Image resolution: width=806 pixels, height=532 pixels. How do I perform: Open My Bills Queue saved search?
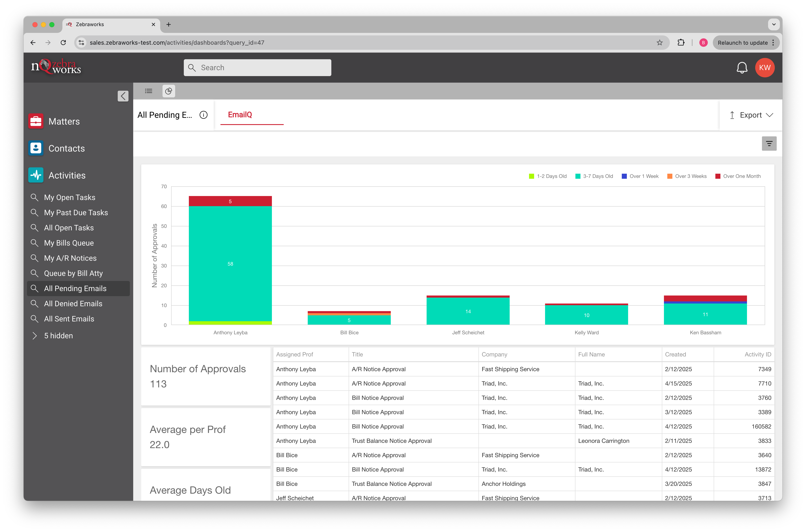click(69, 243)
